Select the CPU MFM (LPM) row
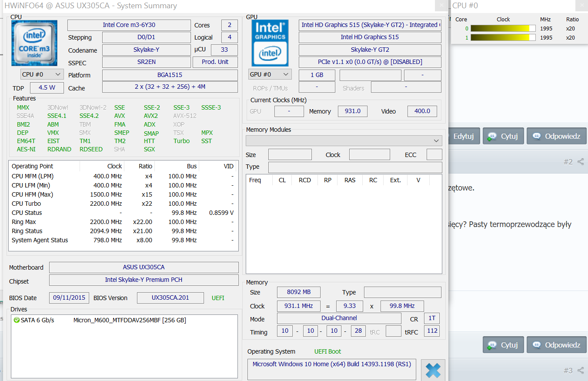 click(x=123, y=176)
